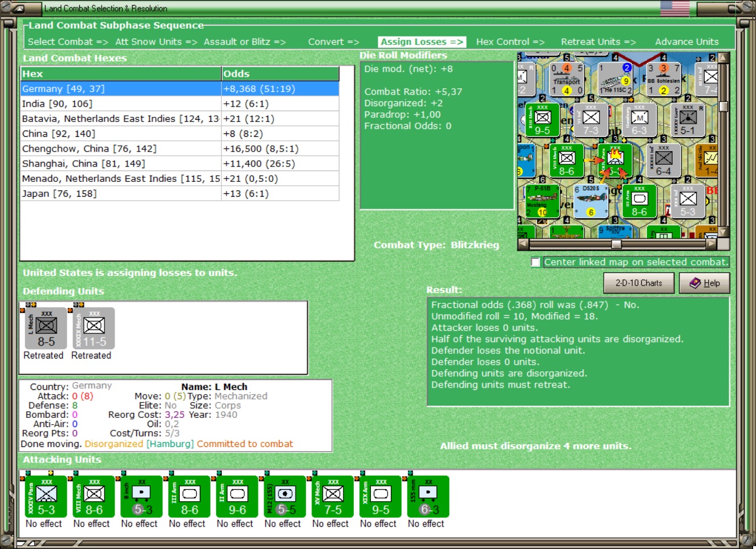The image size is (756, 549).
Task: Select the III Arm 8-6 attacking unit
Action: [x=189, y=497]
